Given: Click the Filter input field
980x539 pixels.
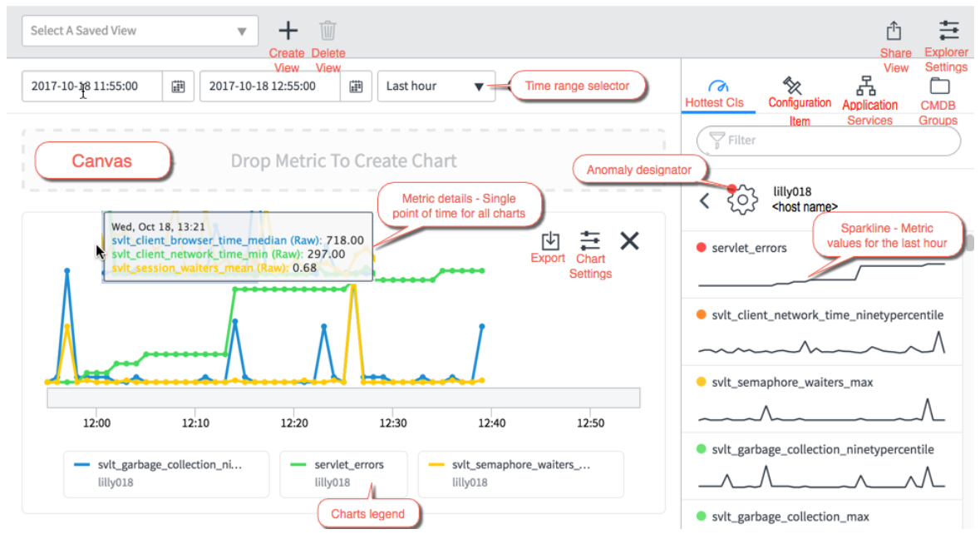Looking at the screenshot, I should pyautogui.click(x=829, y=141).
